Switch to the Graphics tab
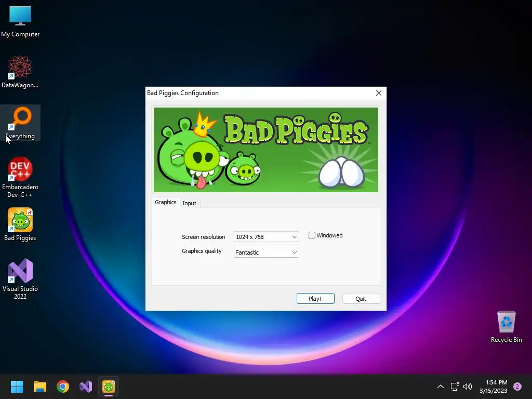The image size is (532, 399). click(x=166, y=202)
